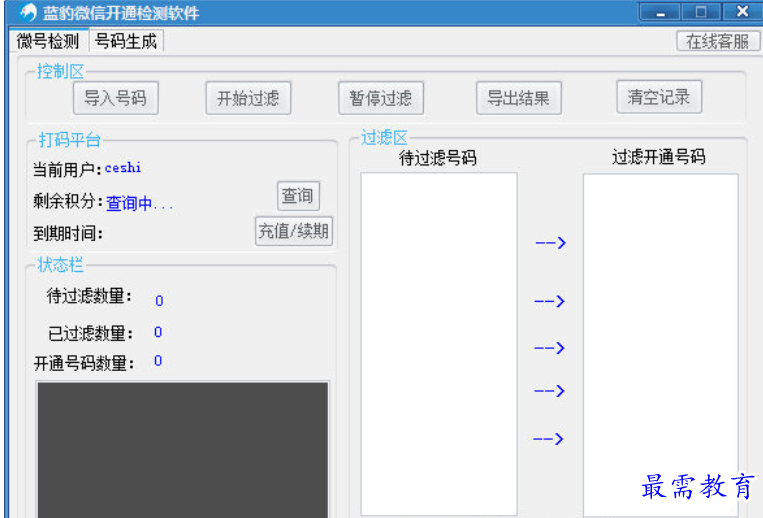763x518 pixels.
Task: Switch to the 微号检测 tab
Action: click(x=48, y=41)
